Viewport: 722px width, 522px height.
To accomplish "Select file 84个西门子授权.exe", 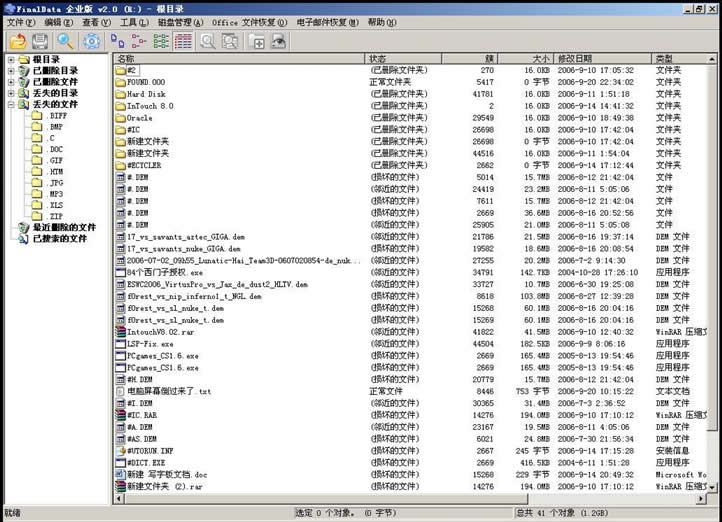I will click(410, 273).
